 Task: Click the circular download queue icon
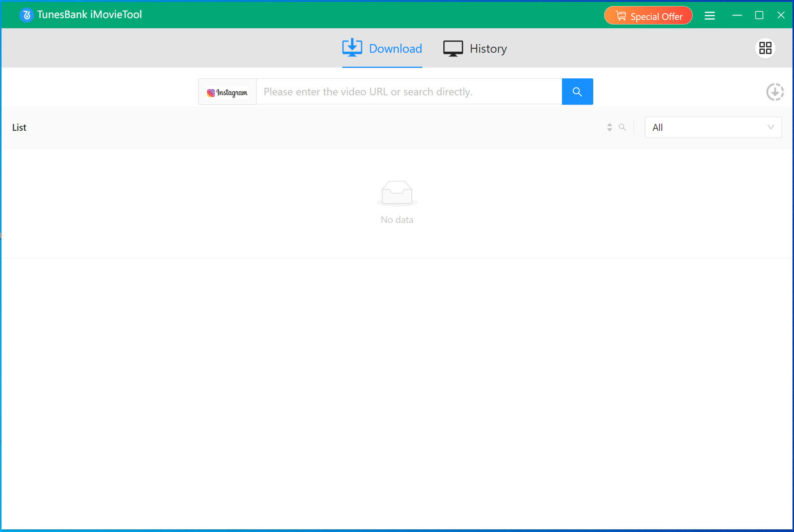pos(775,92)
